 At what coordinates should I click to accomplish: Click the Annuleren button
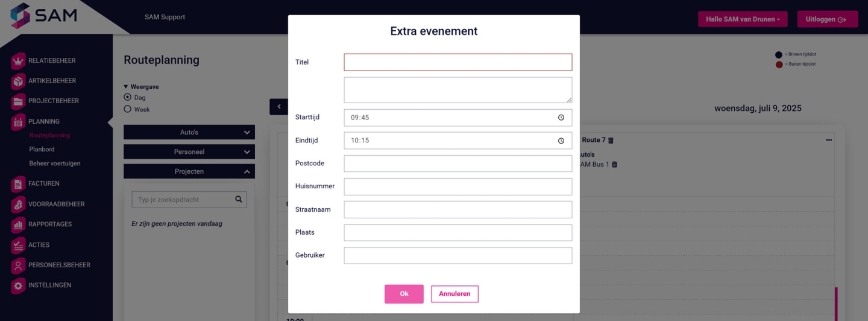click(x=454, y=294)
